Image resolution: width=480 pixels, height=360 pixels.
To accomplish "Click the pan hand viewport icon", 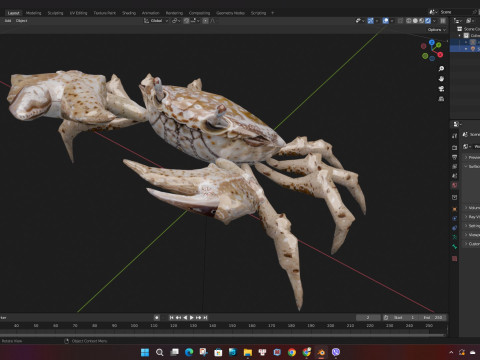I will tap(441, 79).
